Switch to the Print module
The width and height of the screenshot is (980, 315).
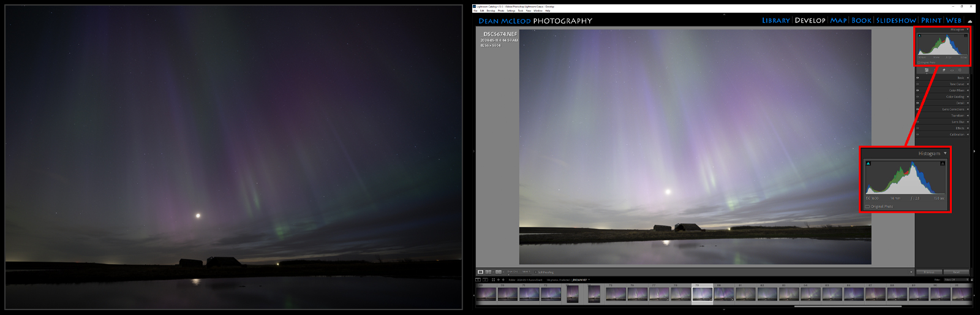click(x=932, y=20)
